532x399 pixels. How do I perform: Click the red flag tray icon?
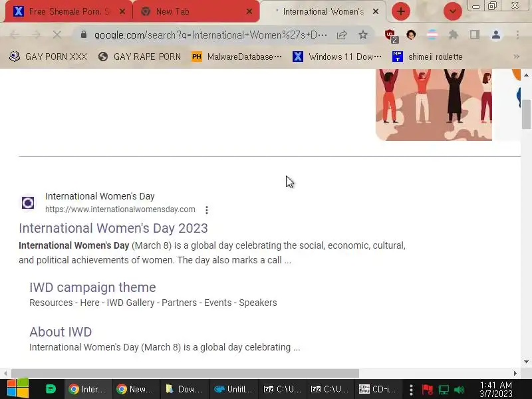pyautogui.click(x=427, y=390)
